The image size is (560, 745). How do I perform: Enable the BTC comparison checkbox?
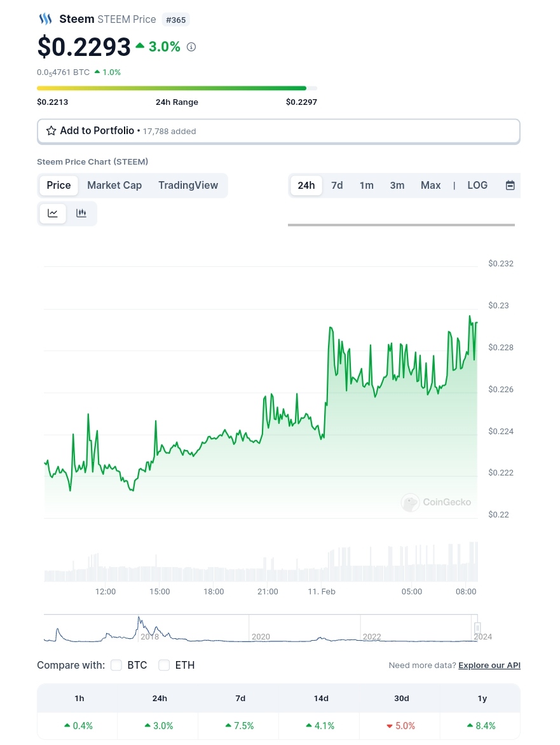[116, 665]
